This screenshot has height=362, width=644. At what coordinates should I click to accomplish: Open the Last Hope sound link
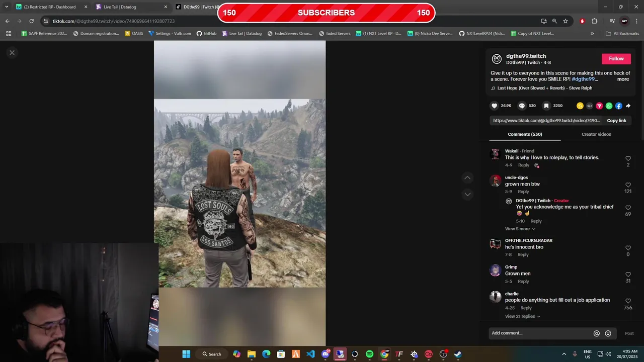[545, 88]
